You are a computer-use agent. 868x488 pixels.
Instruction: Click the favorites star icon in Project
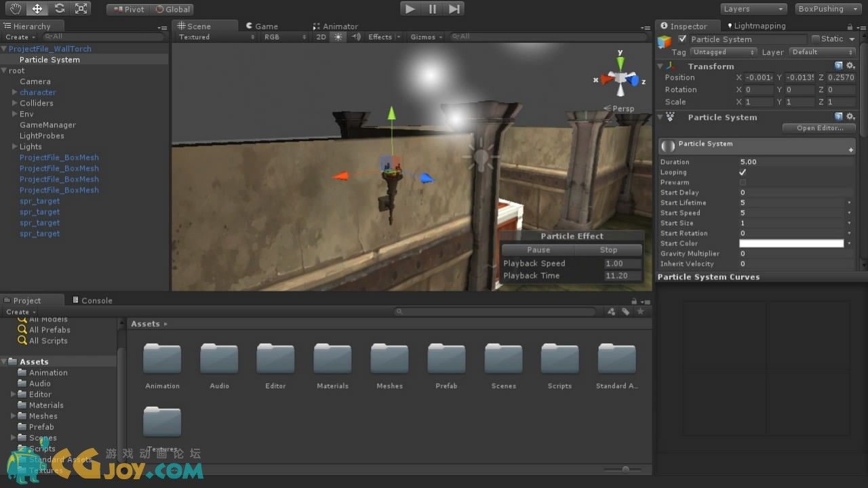[640, 311]
